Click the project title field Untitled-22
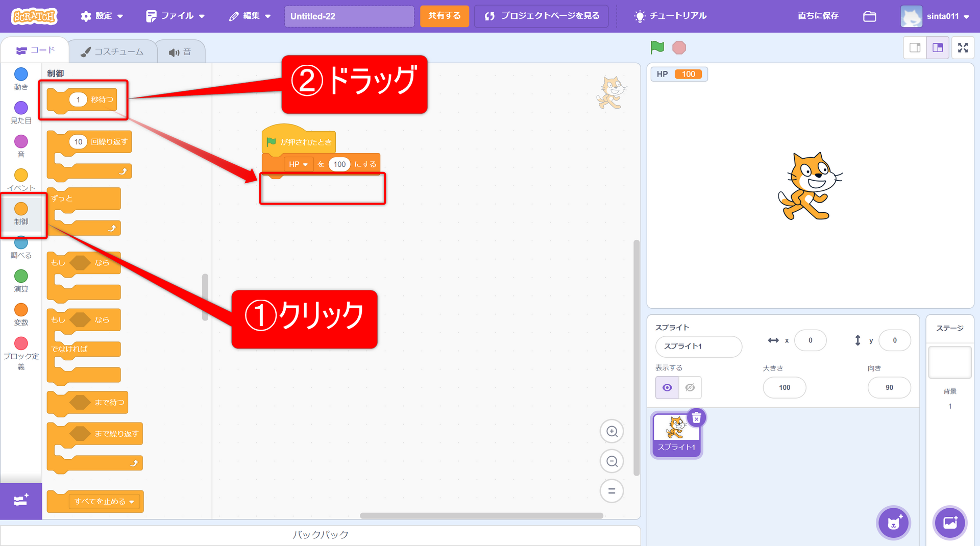 coord(349,16)
